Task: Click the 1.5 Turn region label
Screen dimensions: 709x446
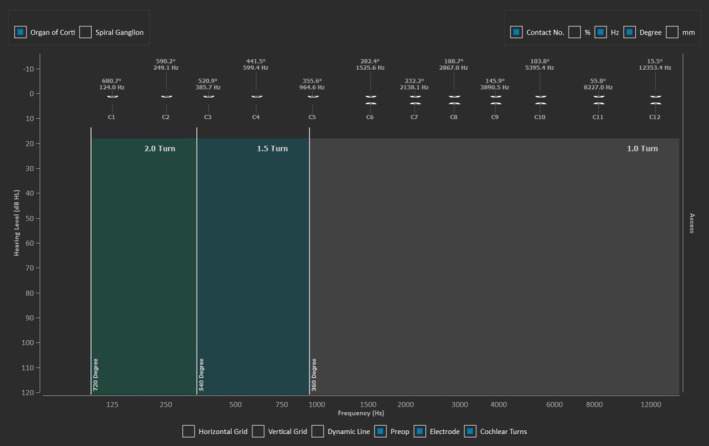Action: coord(272,148)
